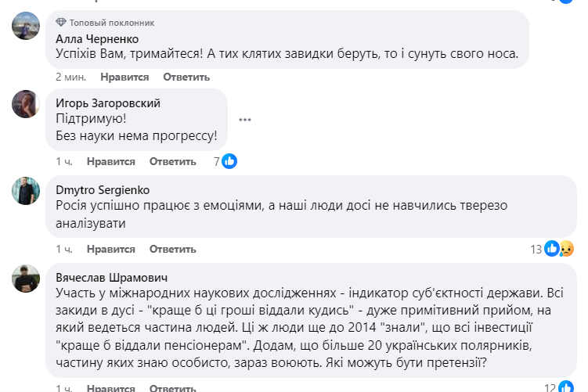
Task: View like reaction on Игорь Загоровский's comment
Action: point(229,161)
